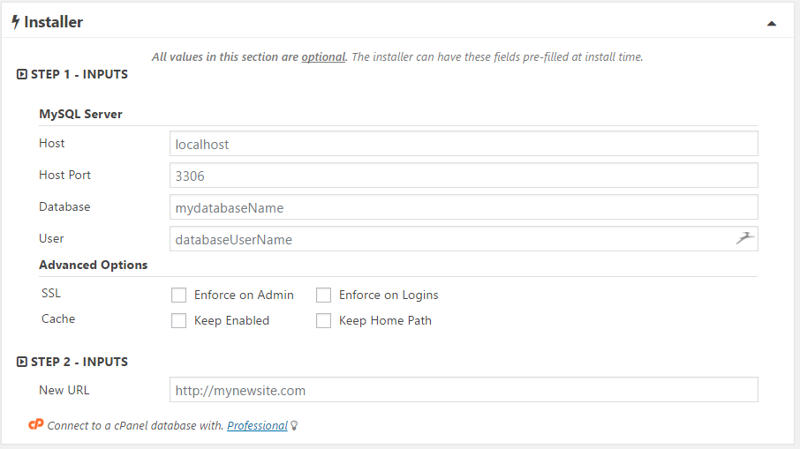Click the MySQL Server section heading

(x=80, y=114)
